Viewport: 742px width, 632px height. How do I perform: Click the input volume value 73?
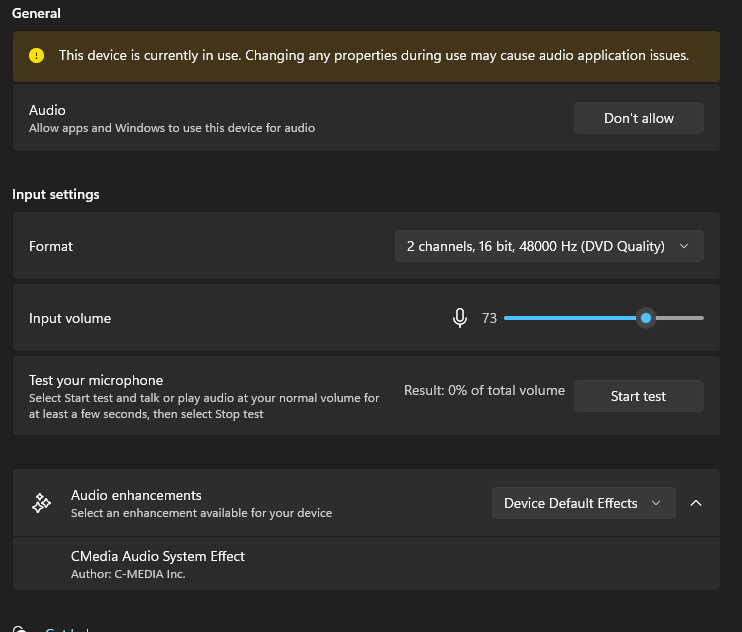click(x=489, y=318)
